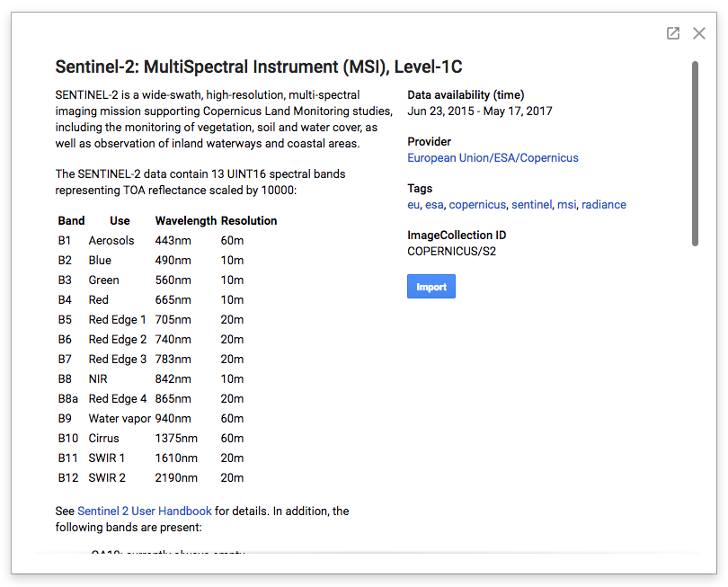Click the B8 NIR band row

coord(151,379)
